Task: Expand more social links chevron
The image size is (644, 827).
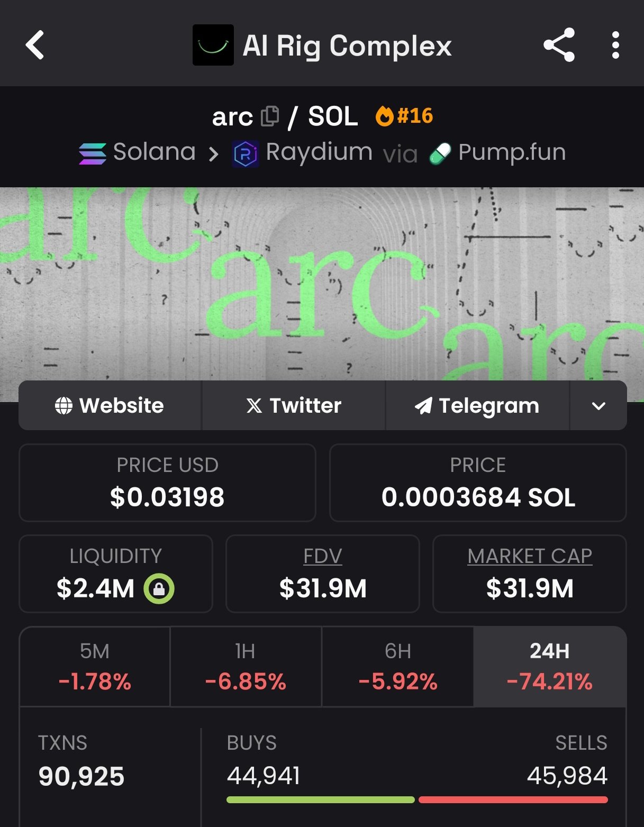Action: [598, 406]
